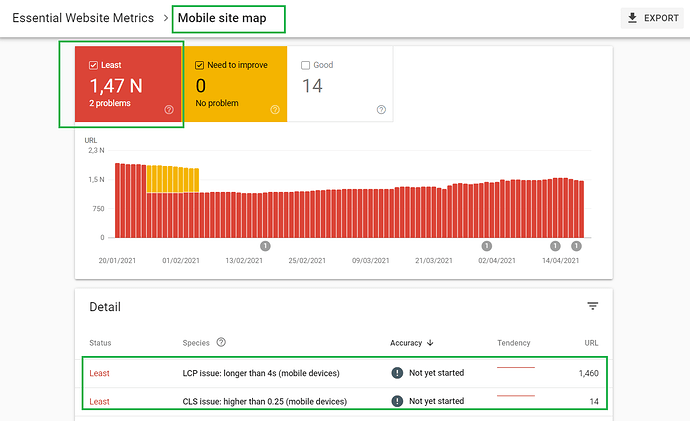Click the 09/03/2021 axis date
Viewport: 690px width, 421px height.
(371, 260)
